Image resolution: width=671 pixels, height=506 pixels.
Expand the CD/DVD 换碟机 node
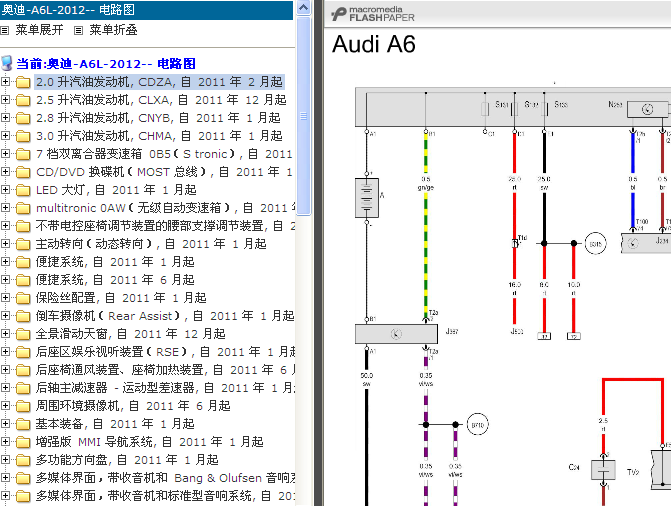[5, 171]
